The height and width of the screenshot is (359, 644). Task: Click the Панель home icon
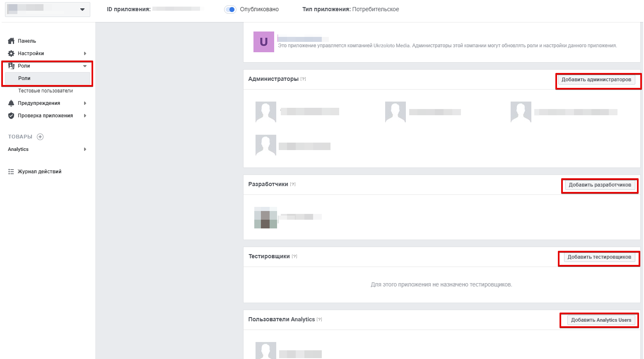click(11, 41)
